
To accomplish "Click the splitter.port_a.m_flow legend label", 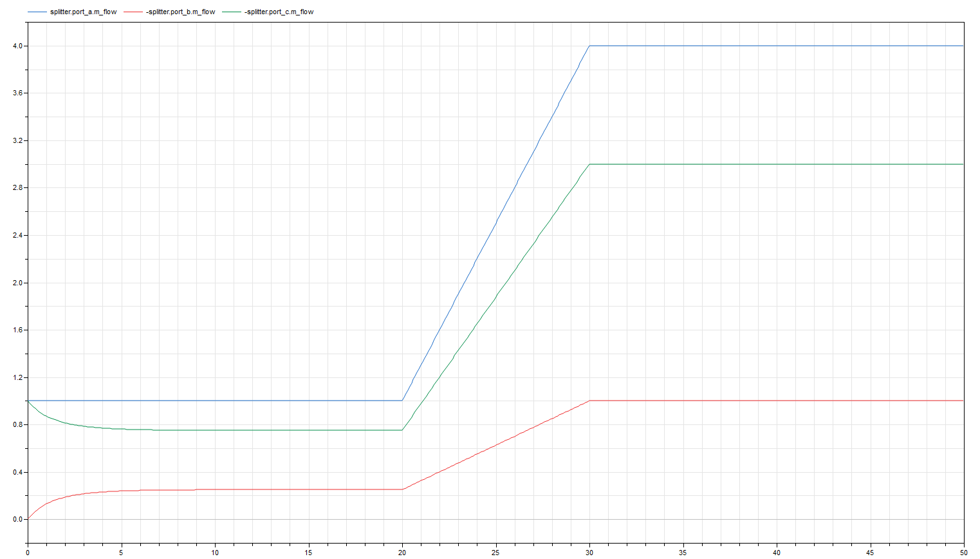I will (83, 12).
